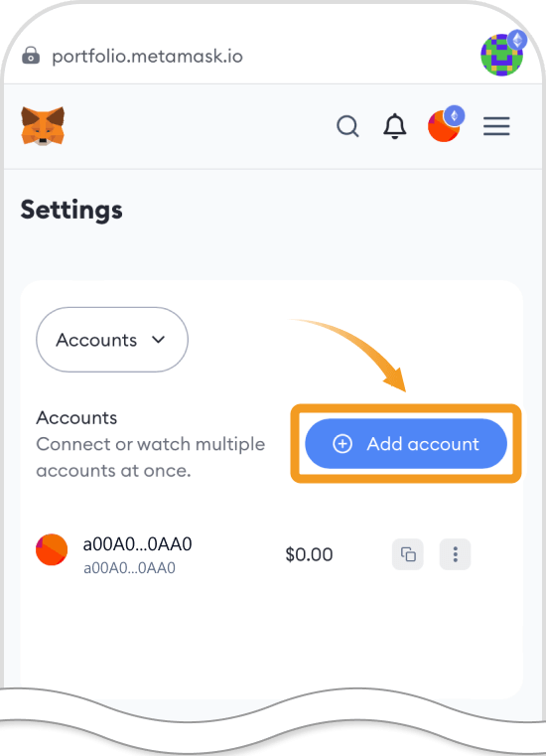Click the orange account avatar in header
The height and width of the screenshot is (756, 546).
[x=444, y=126]
